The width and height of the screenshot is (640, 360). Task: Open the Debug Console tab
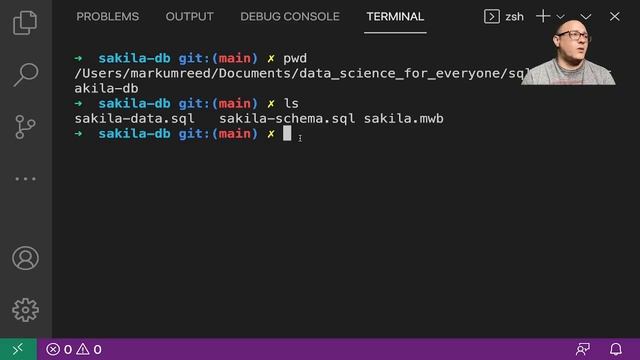coord(290,17)
